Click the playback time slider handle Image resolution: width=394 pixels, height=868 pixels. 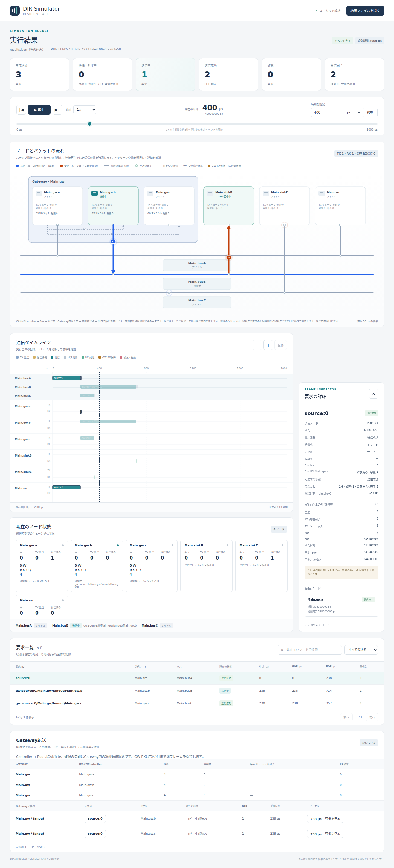coord(89,124)
